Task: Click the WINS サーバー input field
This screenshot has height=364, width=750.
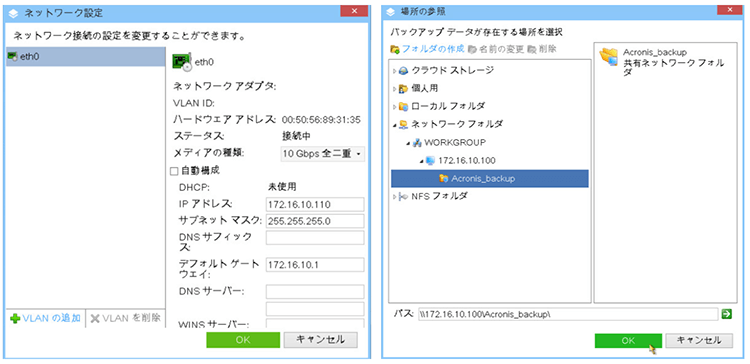Action: pyautogui.click(x=315, y=323)
